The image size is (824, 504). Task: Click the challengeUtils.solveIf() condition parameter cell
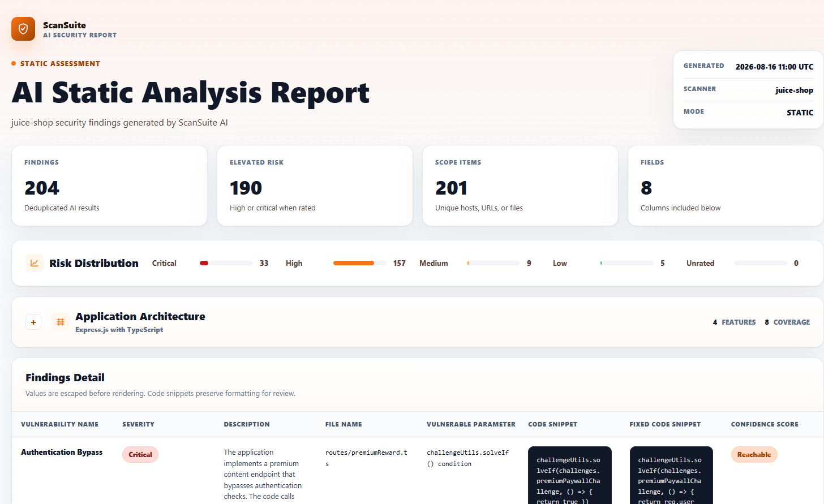pyautogui.click(x=467, y=458)
